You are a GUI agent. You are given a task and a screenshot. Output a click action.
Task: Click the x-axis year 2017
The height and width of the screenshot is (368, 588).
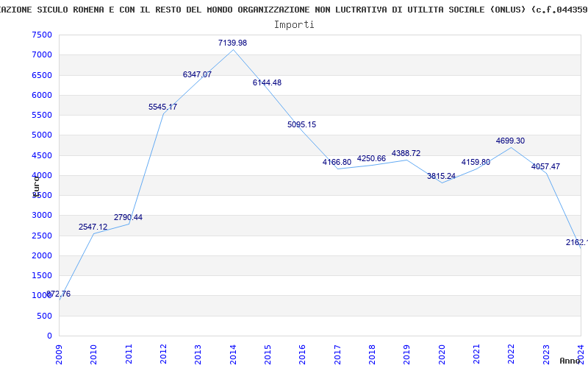click(x=337, y=354)
